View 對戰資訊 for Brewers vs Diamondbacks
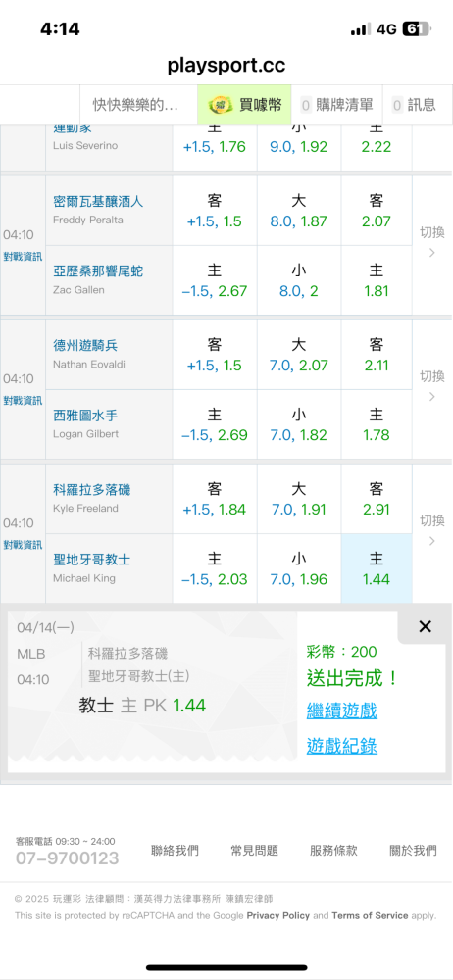The height and width of the screenshot is (980, 453). 24,256
